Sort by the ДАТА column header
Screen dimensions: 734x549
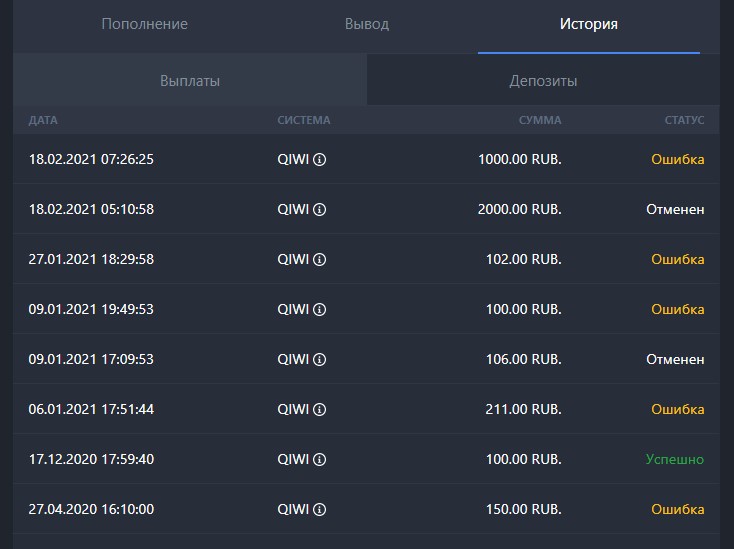43,120
